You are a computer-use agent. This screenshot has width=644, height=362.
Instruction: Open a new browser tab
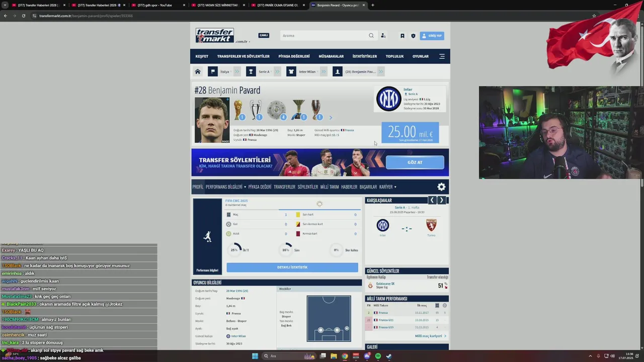(x=372, y=5)
